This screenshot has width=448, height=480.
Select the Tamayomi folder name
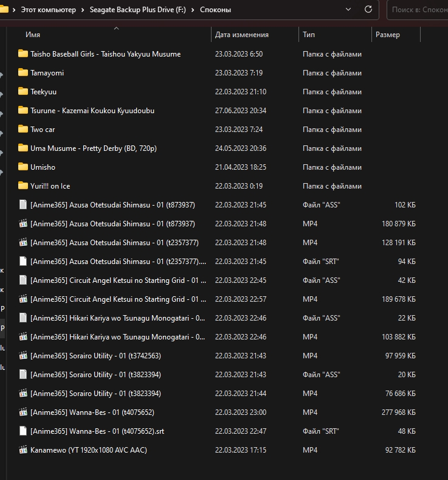[x=47, y=73]
